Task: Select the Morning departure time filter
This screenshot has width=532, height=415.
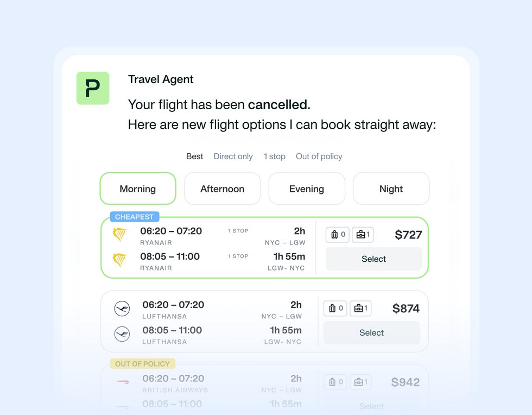Action: pos(137,188)
